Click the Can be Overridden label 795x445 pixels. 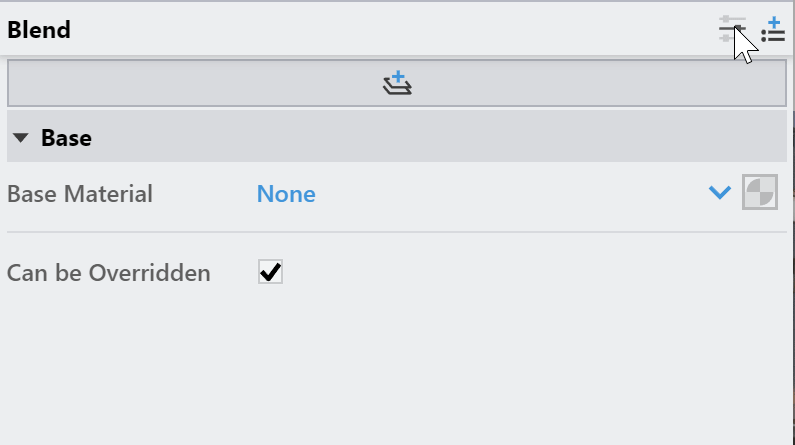[x=109, y=273]
